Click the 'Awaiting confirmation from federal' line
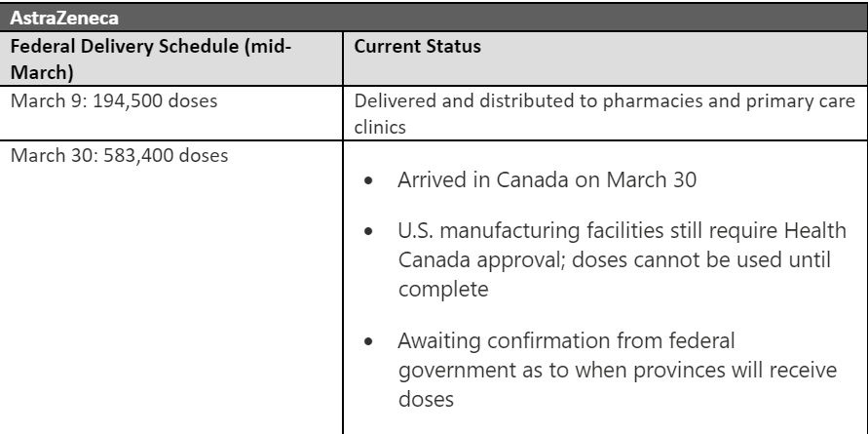 point(566,340)
